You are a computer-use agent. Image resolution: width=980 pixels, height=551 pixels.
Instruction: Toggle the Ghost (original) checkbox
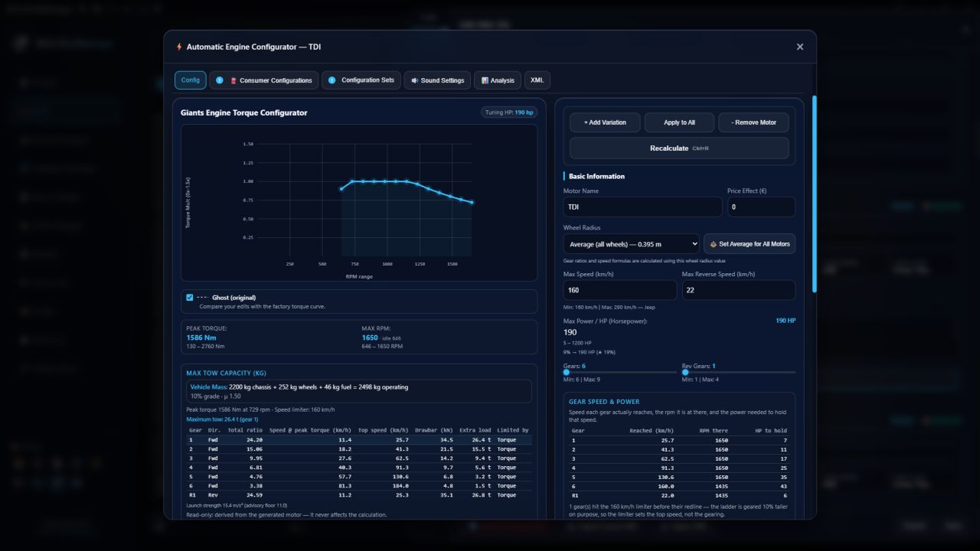point(190,297)
